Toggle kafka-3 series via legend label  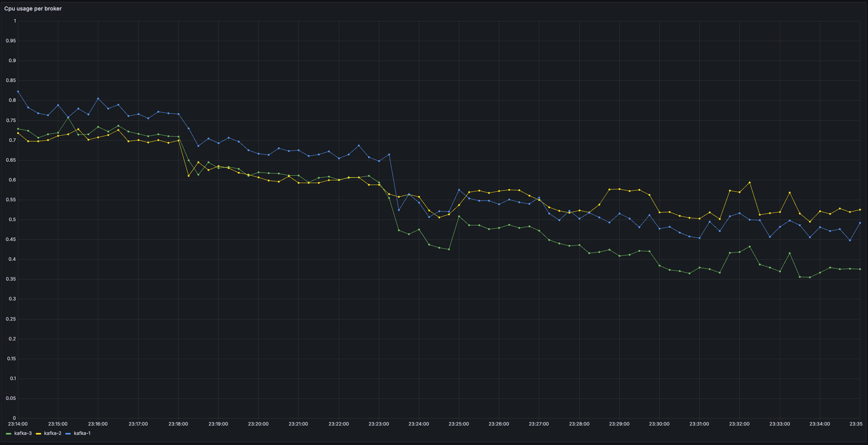[x=23, y=433]
